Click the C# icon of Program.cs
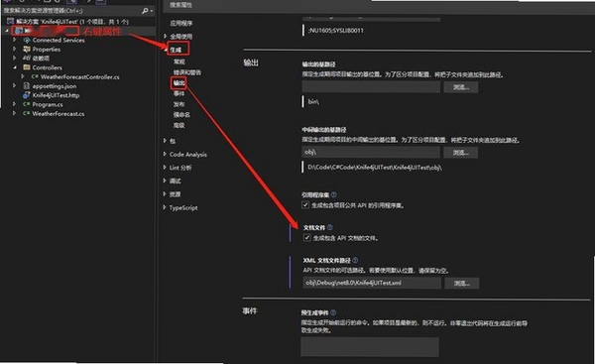Screen dimensions: 595x364 [27, 104]
